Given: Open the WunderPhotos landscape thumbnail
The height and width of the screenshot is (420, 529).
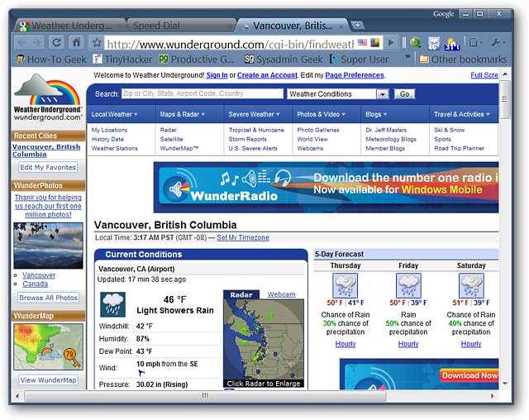Looking at the screenshot, I should [x=48, y=246].
